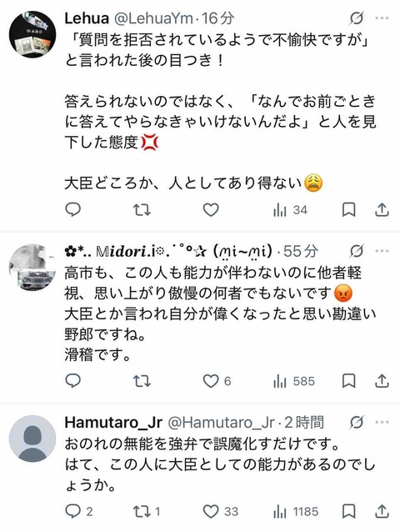Open more options on Lehua's tweet
This screenshot has width=400, height=532.
[x=382, y=18]
